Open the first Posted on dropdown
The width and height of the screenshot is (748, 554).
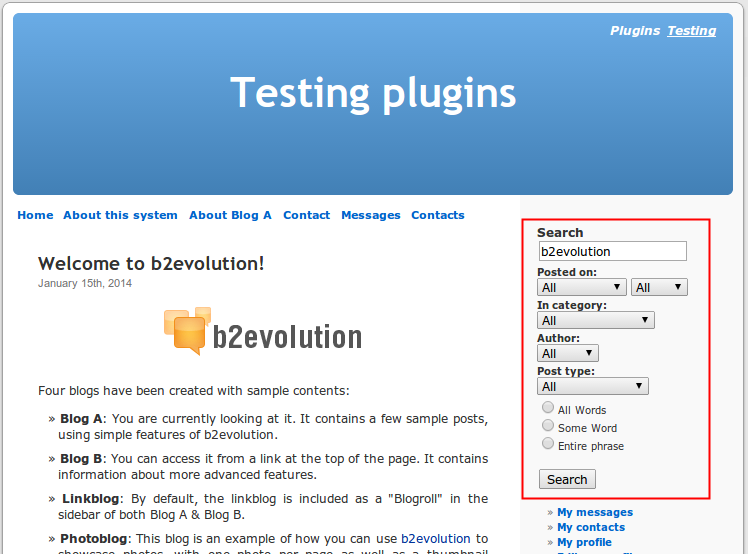(582, 287)
